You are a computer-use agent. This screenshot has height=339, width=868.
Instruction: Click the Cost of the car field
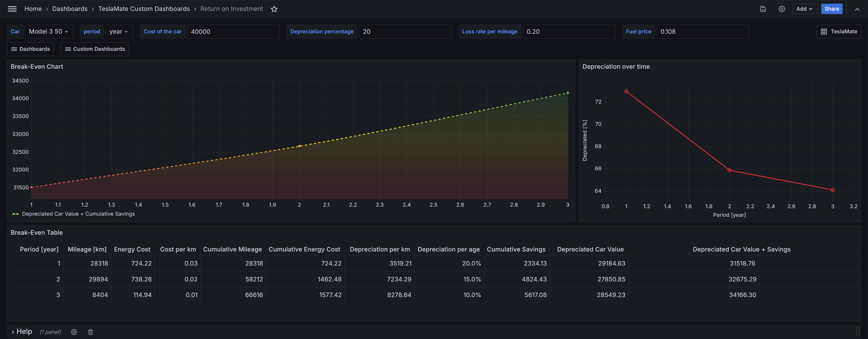coord(233,32)
